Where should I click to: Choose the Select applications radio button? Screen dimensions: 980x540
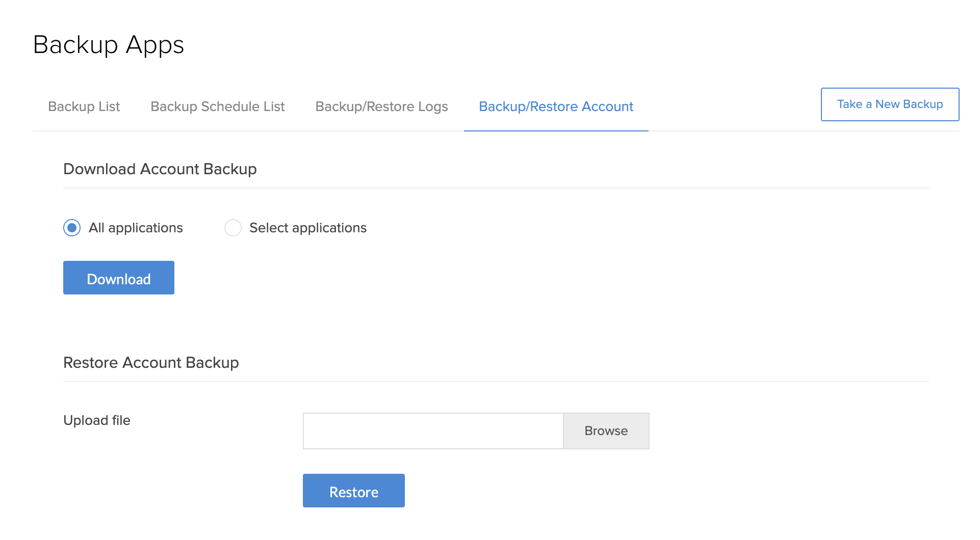(233, 228)
